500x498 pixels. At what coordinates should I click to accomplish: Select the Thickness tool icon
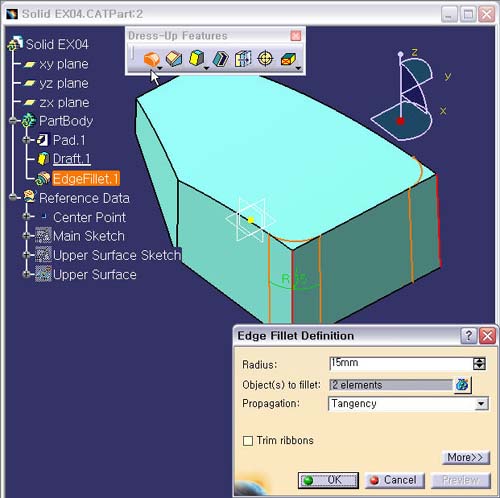point(243,59)
